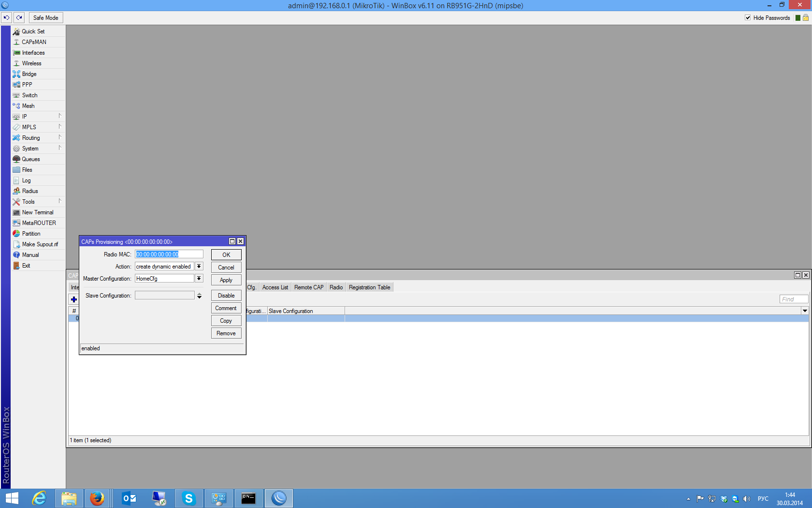Open the Master Configuration dropdown
The height and width of the screenshot is (508, 812).
tap(199, 279)
